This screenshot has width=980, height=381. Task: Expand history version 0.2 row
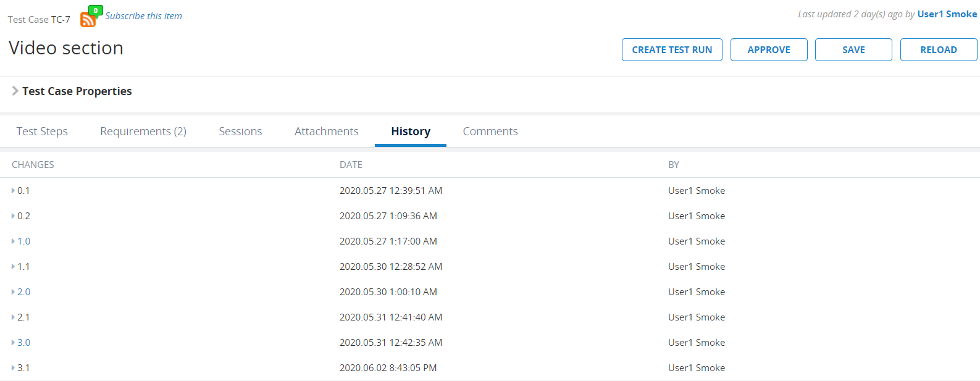[14, 216]
